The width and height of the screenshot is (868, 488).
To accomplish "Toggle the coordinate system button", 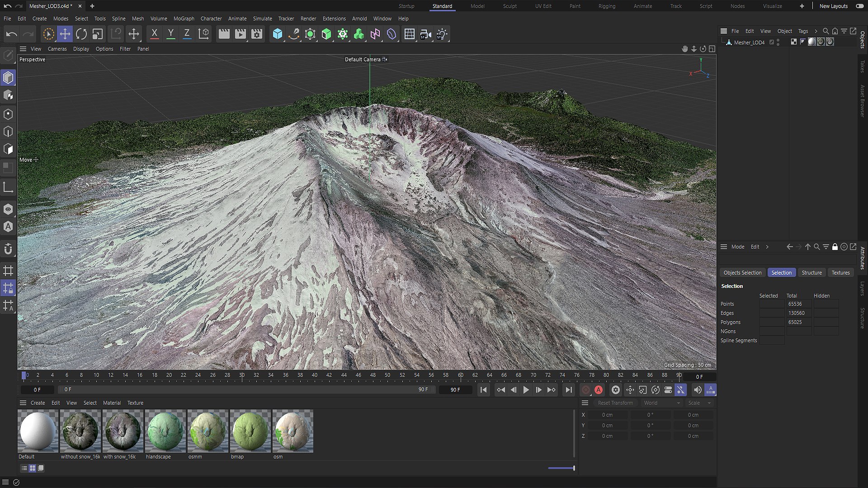I will (x=204, y=34).
